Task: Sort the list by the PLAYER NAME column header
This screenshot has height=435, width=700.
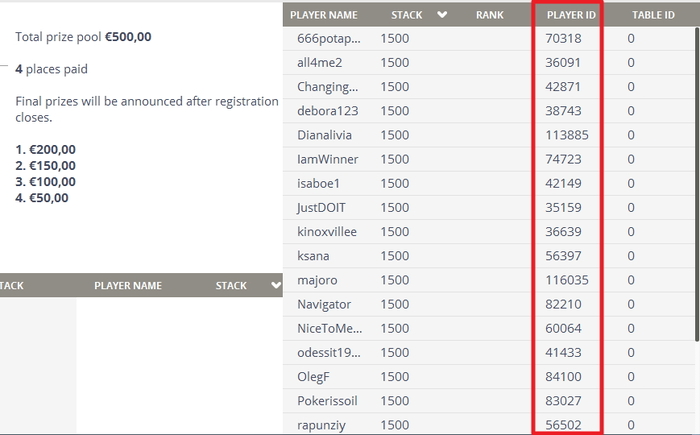Action: (x=324, y=15)
